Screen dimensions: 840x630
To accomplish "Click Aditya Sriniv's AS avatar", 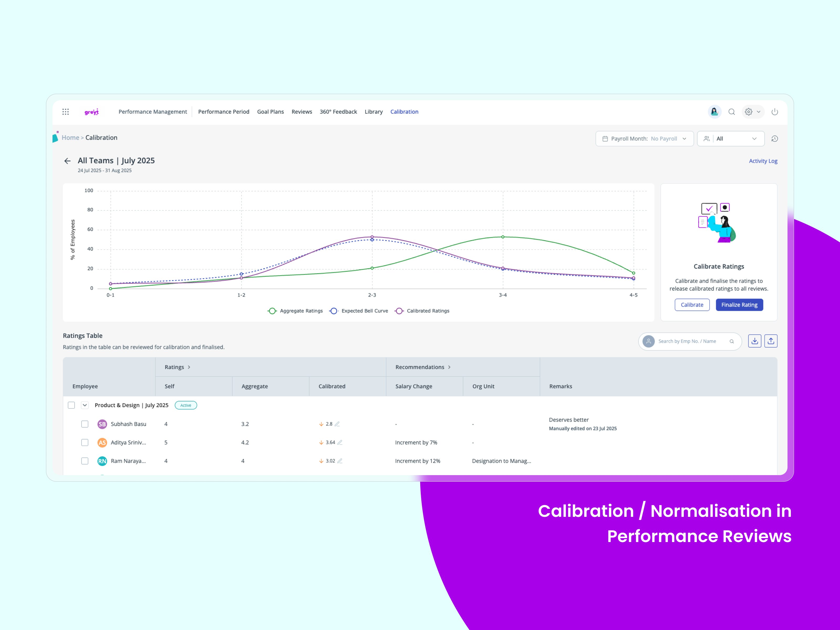I will pyautogui.click(x=102, y=442).
